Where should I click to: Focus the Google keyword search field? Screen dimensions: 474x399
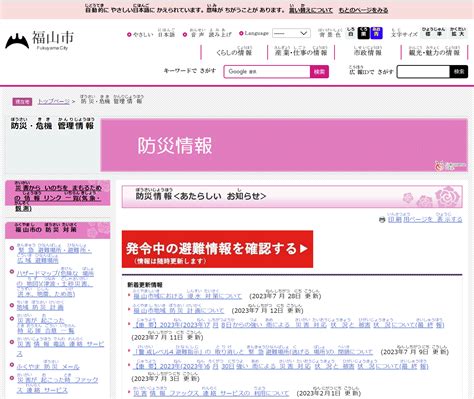pos(267,72)
